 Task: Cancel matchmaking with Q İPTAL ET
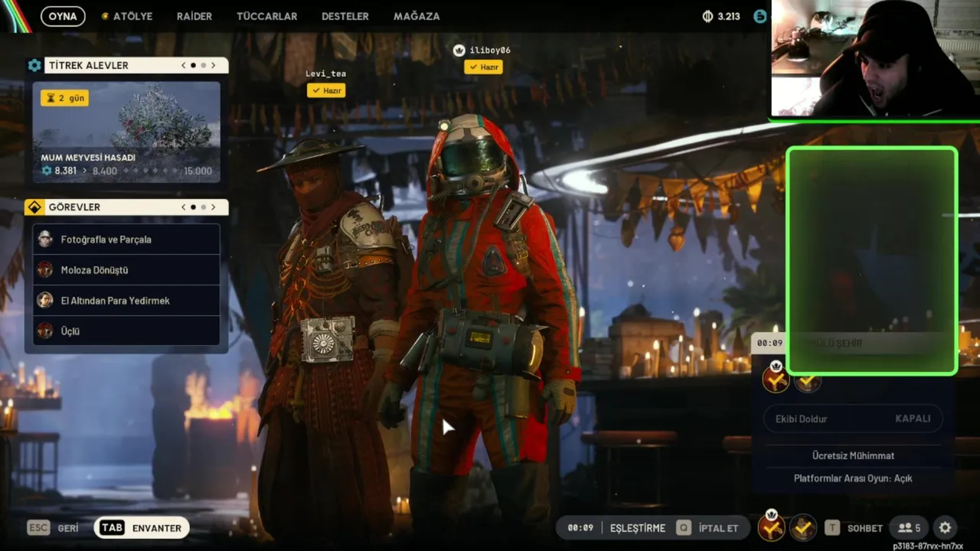[707, 528]
